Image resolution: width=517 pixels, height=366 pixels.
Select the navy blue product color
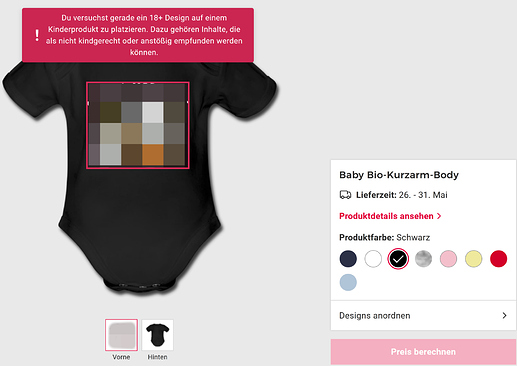click(348, 259)
